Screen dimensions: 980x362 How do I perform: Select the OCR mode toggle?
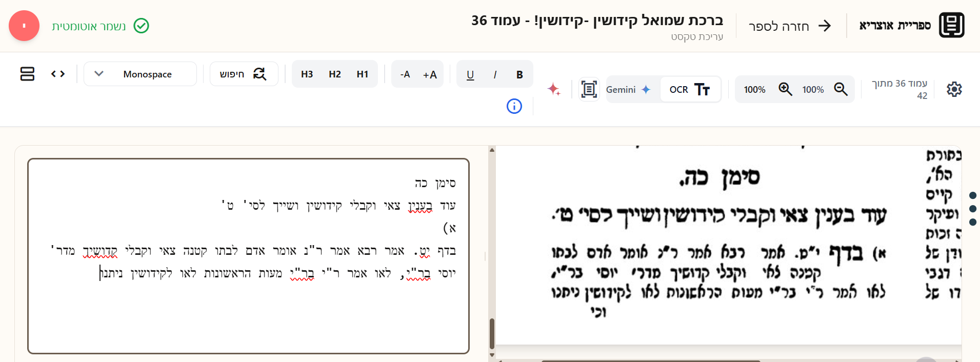coord(689,89)
